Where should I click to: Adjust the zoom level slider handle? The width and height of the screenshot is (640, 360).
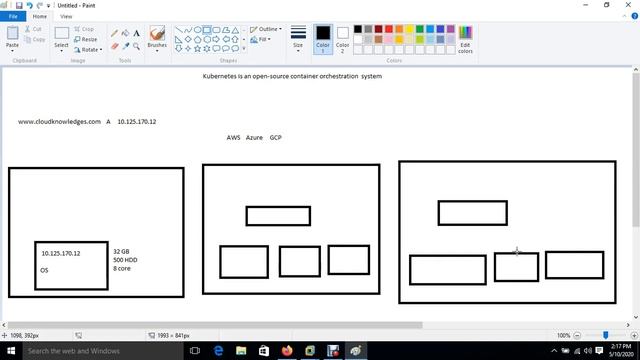tap(606, 335)
